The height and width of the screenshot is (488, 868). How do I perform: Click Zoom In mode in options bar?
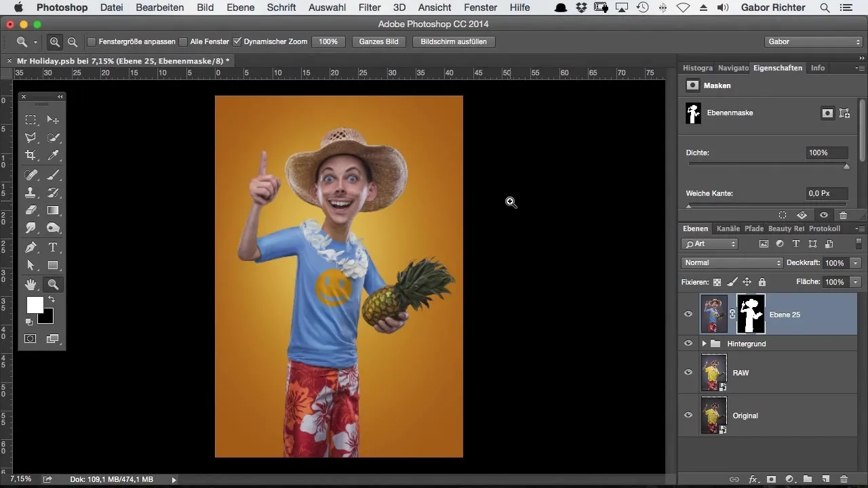click(x=55, y=41)
